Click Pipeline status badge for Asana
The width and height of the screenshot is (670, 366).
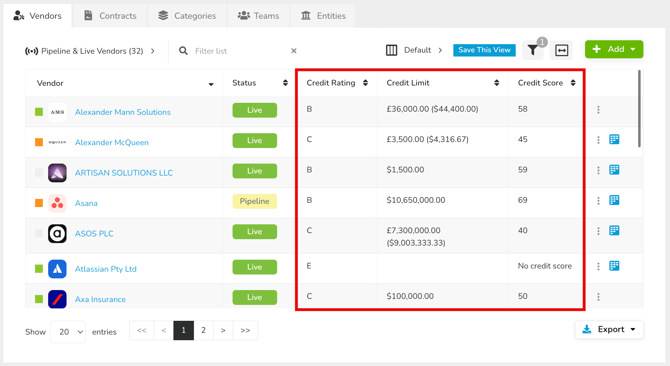255,201
